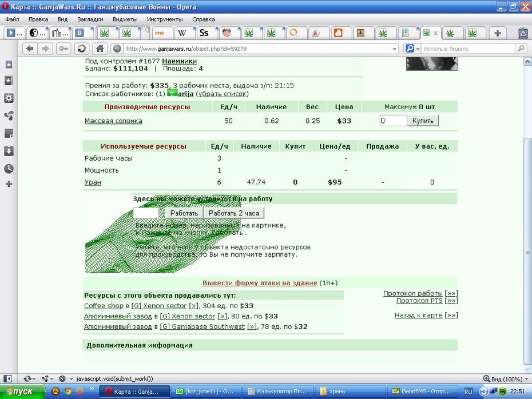Open the password wand key icon
Image resolution: width=532 pixels, height=399 pixels.
pyautogui.click(x=63, y=49)
